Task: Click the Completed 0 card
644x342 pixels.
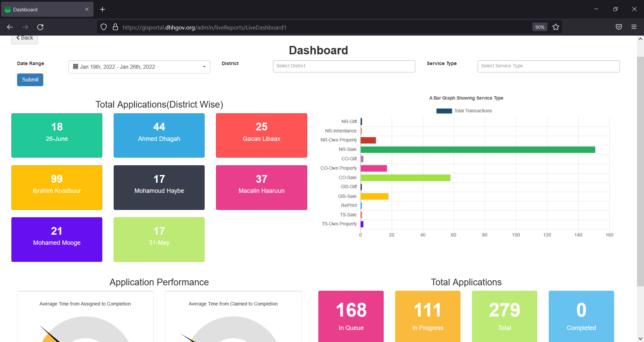Action: pyautogui.click(x=581, y=317)
